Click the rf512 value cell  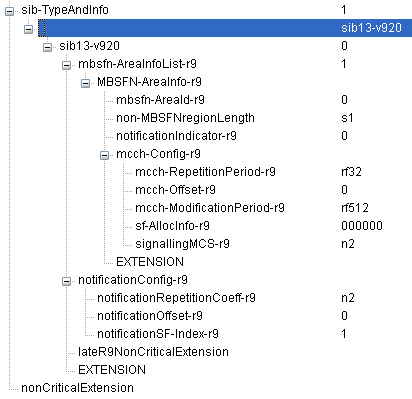click(355, 208)
